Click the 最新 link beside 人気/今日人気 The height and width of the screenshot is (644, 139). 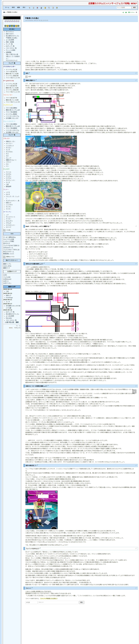coord(17,322)
